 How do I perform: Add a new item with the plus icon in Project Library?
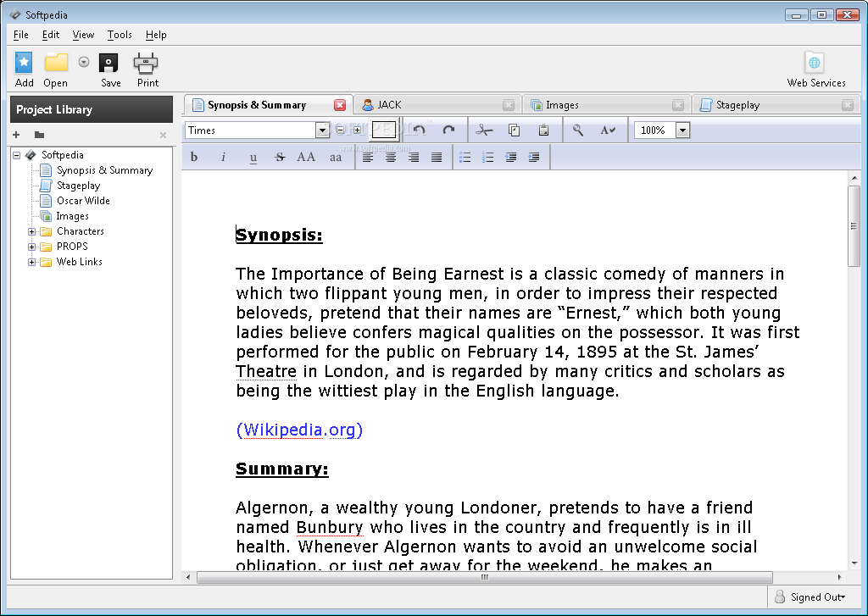16,135
